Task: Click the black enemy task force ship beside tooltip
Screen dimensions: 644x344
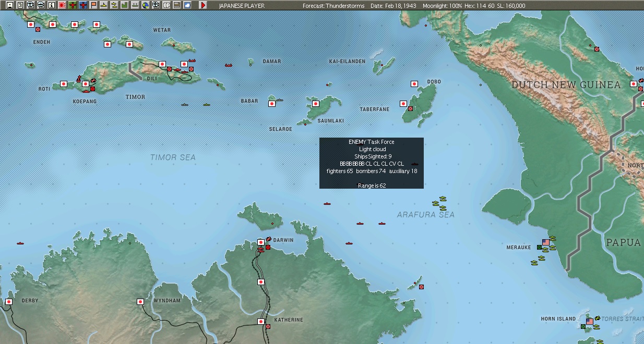Action: 415,164
